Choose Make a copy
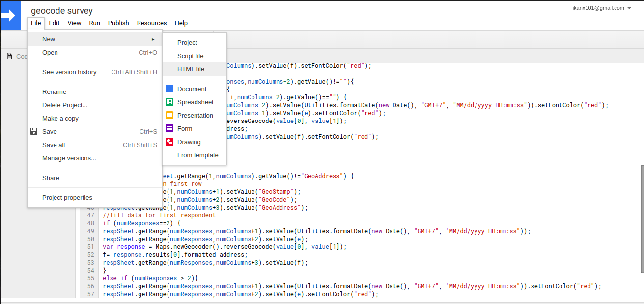The height and width of the screenshot is (304, 644). coord(95,118)
